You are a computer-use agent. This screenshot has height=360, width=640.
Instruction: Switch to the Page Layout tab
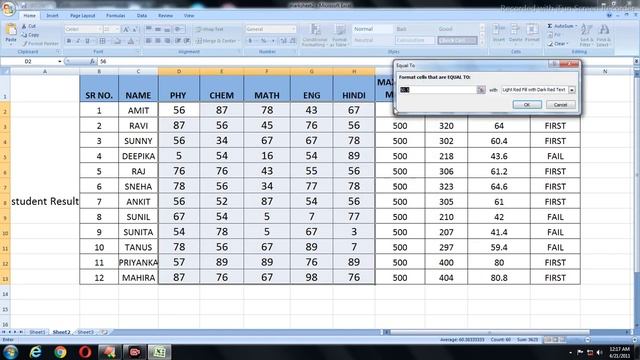pyautogui.click(x=82, y=16)
